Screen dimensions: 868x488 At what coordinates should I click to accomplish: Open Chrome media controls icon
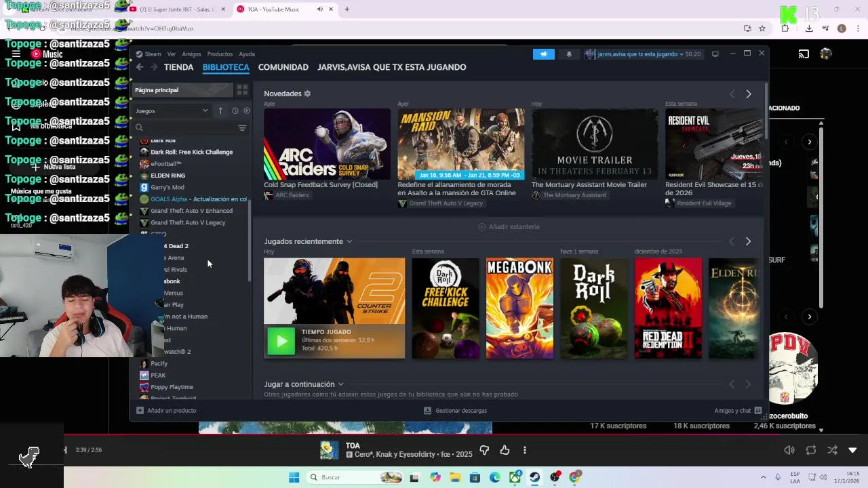[825, 28]
